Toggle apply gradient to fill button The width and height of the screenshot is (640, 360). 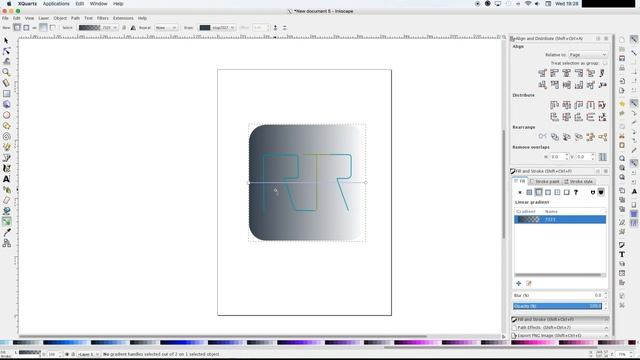43,28
